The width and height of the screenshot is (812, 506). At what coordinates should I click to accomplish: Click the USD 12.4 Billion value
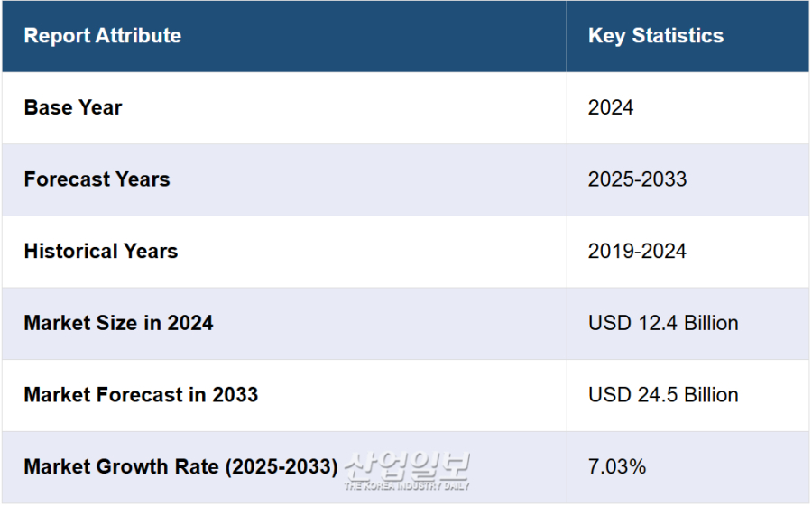(663, 323)
